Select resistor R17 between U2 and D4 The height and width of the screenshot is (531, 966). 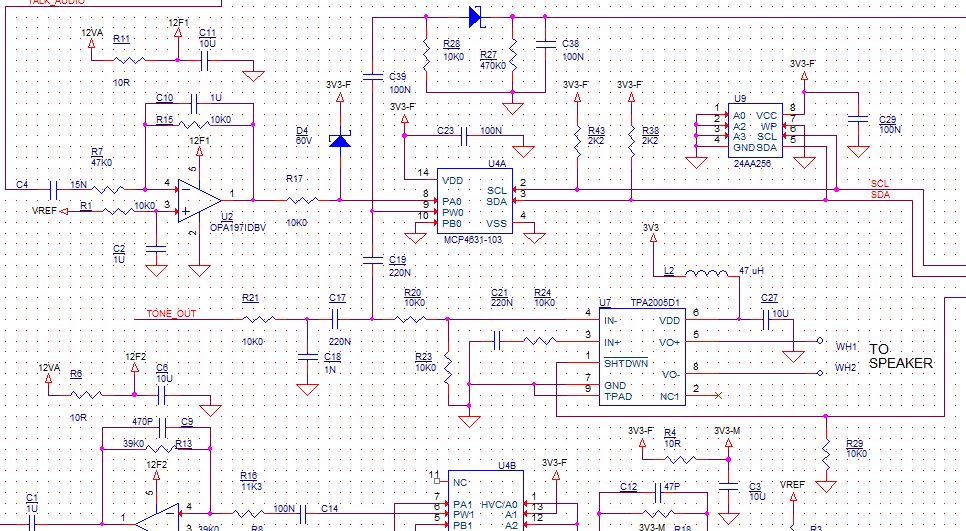(302, 200)
